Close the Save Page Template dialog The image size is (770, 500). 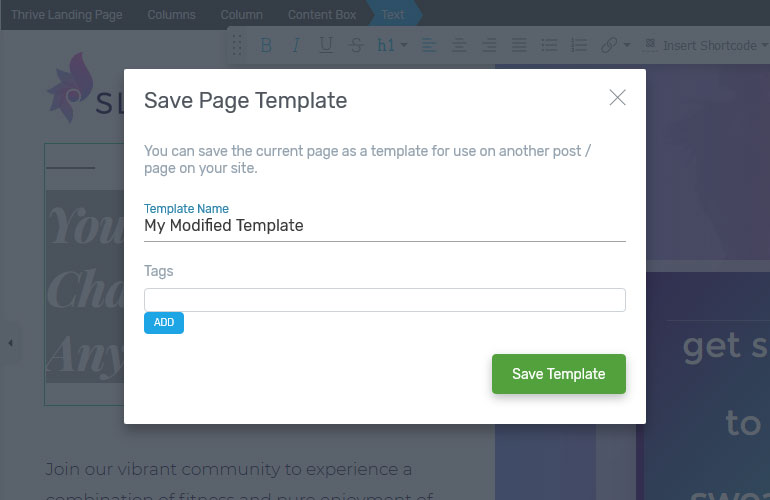click(x=617, y=97)
